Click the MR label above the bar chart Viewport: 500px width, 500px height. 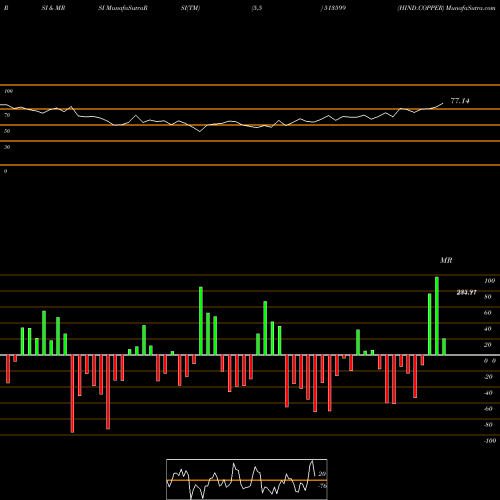pos(446,260)
